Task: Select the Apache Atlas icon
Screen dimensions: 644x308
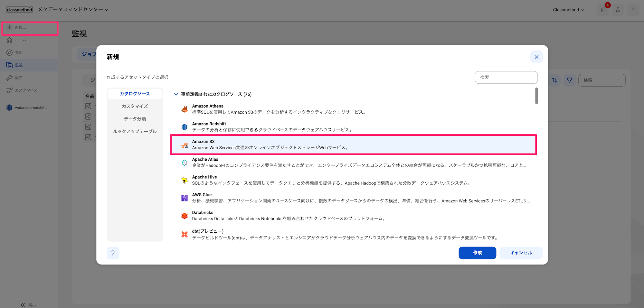Action: click(x=185, y=163)
